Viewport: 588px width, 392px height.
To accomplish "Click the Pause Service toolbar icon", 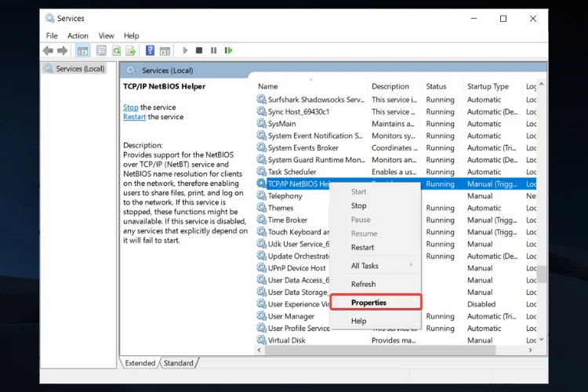I will (213, 50).
